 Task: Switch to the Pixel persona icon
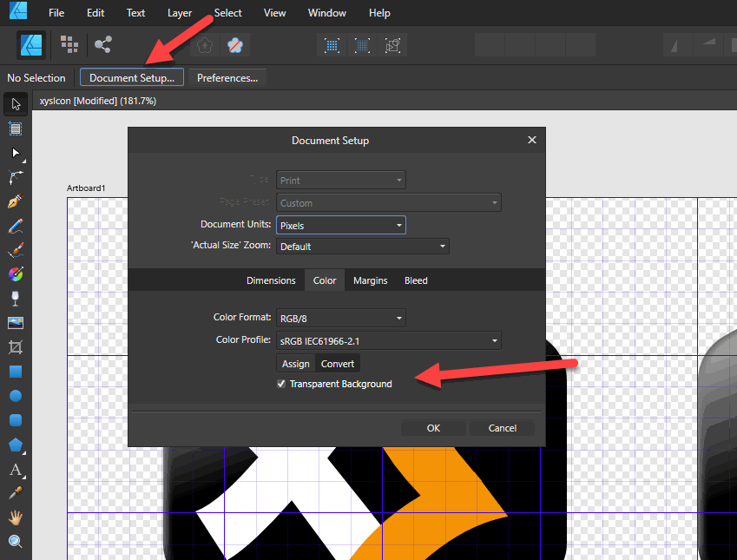click(x=69, y=44)
